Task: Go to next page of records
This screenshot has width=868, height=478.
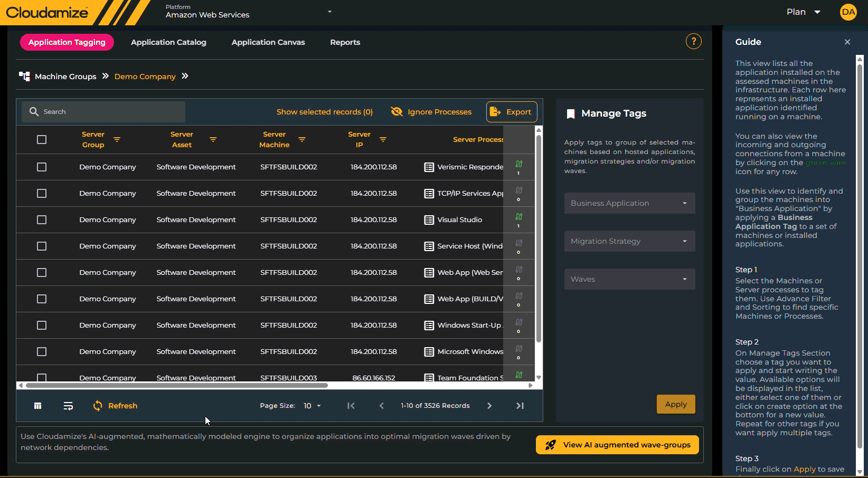Action: (x=489, y=406)
